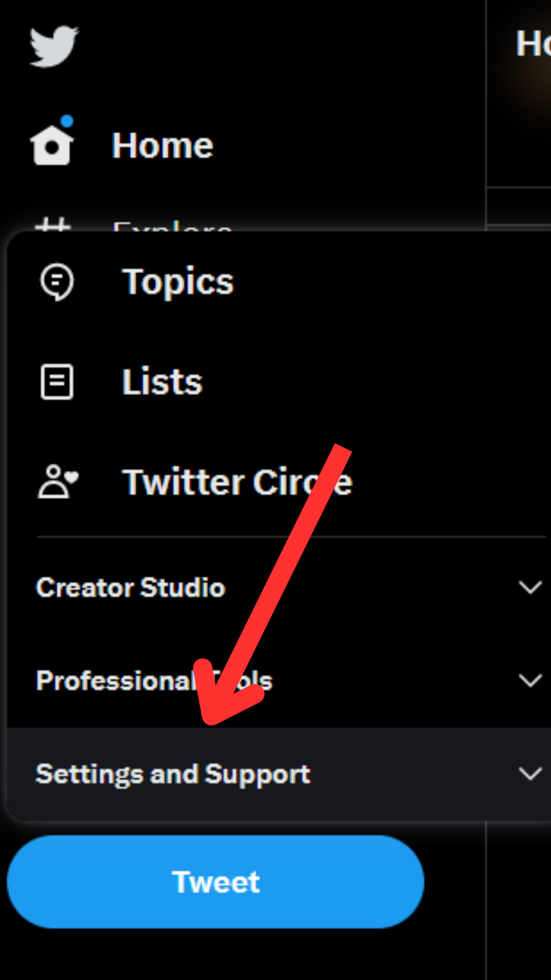Click the blue notification dot on Home
Image resolution: width=551 pixels, height=980 pixels.
pyautogui.click(x=67, y=121)
